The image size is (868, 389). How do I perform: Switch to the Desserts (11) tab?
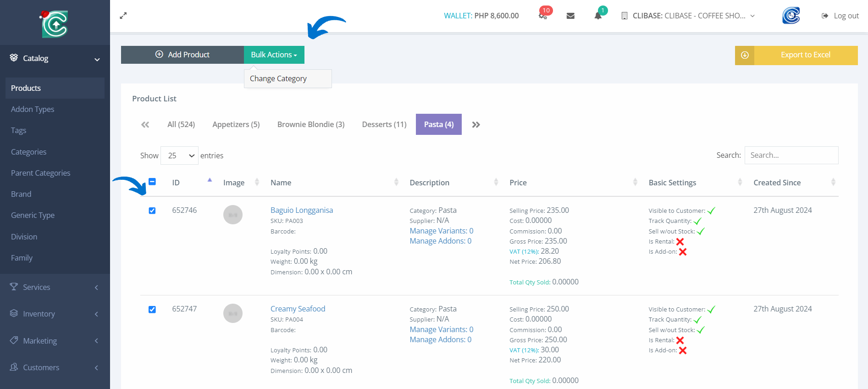click(384, 124)
